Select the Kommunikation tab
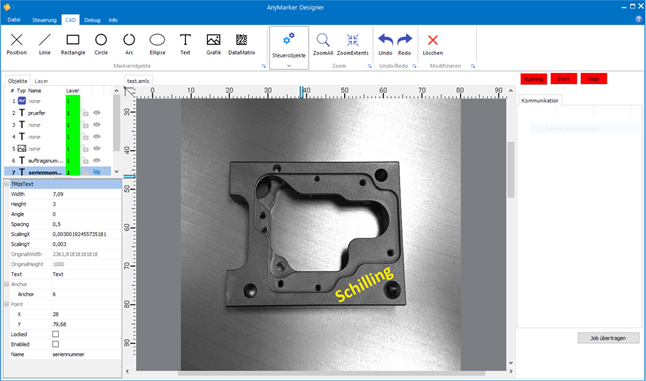 click(540, 101)
